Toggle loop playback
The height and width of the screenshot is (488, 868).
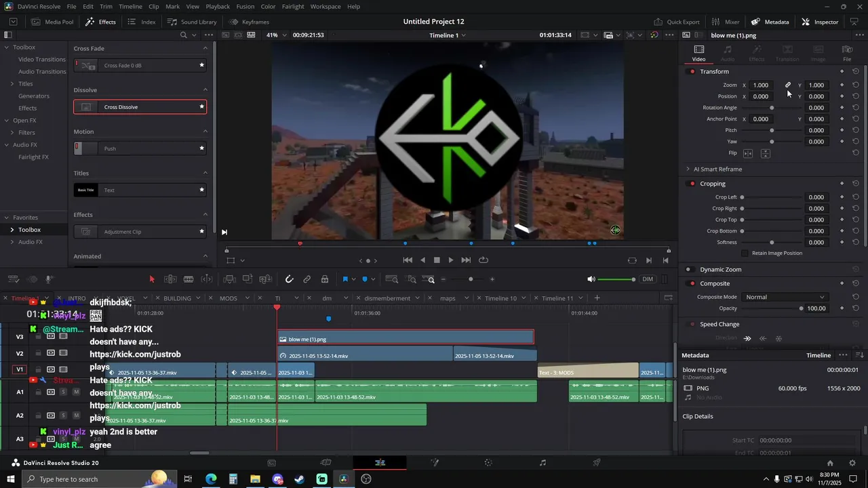[x=484, y=260]
